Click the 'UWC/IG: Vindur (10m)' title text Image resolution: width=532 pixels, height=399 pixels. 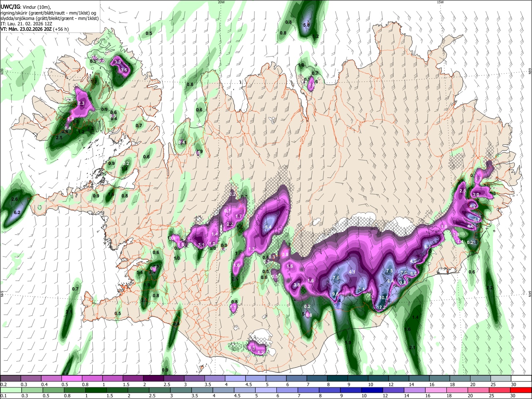pyautogui.click(x=25, y=7)
